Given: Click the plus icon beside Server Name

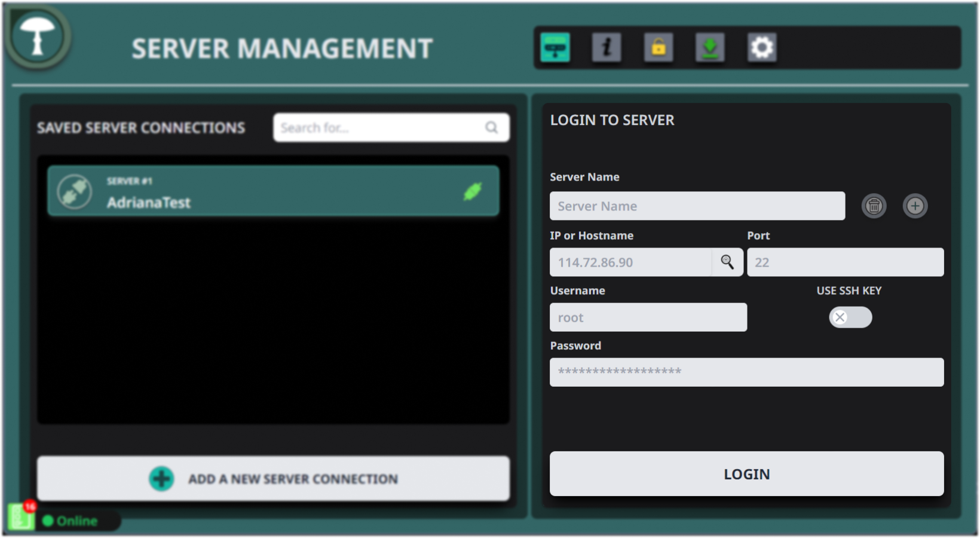Looking at the screenshot, I should (915, 206).
